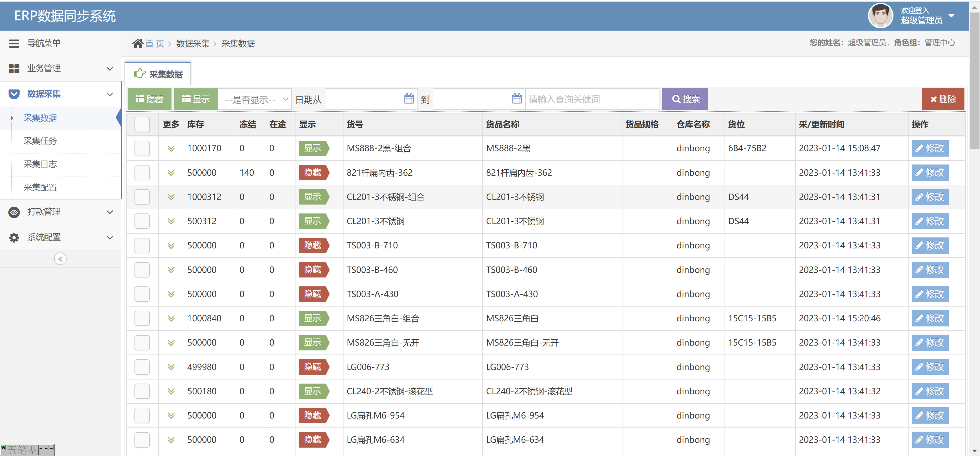Check the LG006-773 row checkbox
The height and width of the screenshot is (456, 980).
[x=142, y=367]
